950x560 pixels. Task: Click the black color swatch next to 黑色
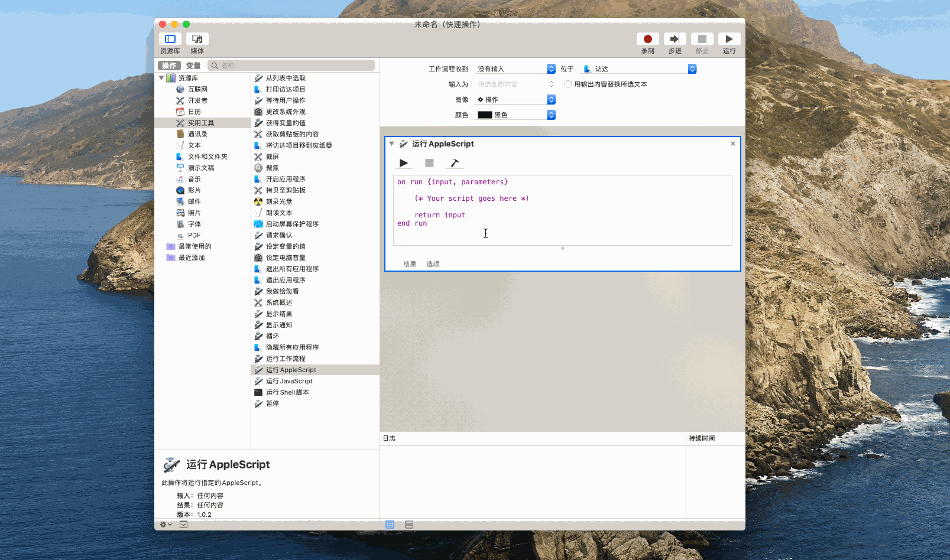485,115
